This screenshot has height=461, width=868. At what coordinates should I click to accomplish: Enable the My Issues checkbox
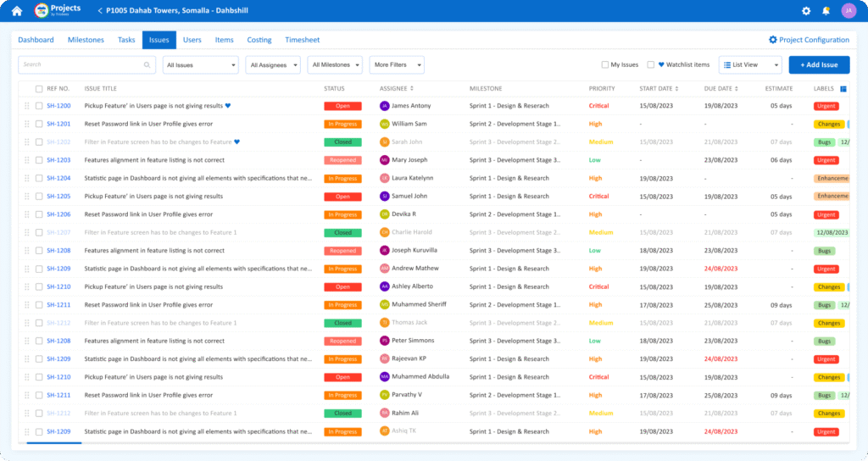click(604, 64)
